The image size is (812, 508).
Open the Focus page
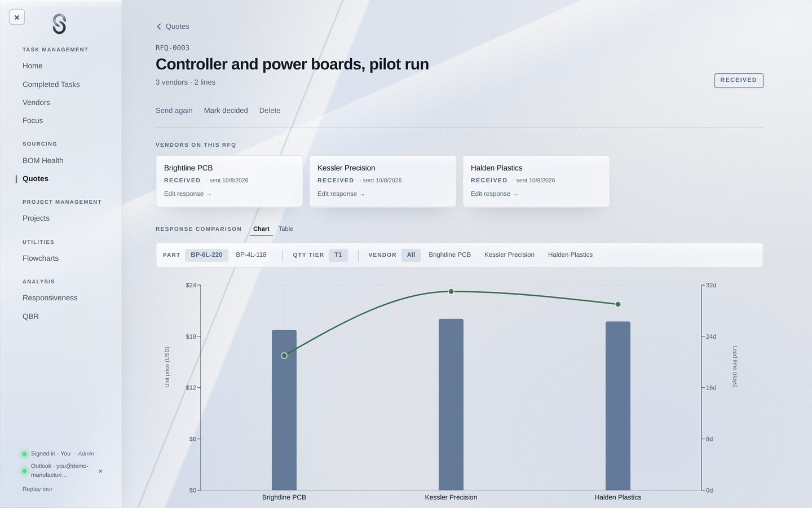(33, 121)
